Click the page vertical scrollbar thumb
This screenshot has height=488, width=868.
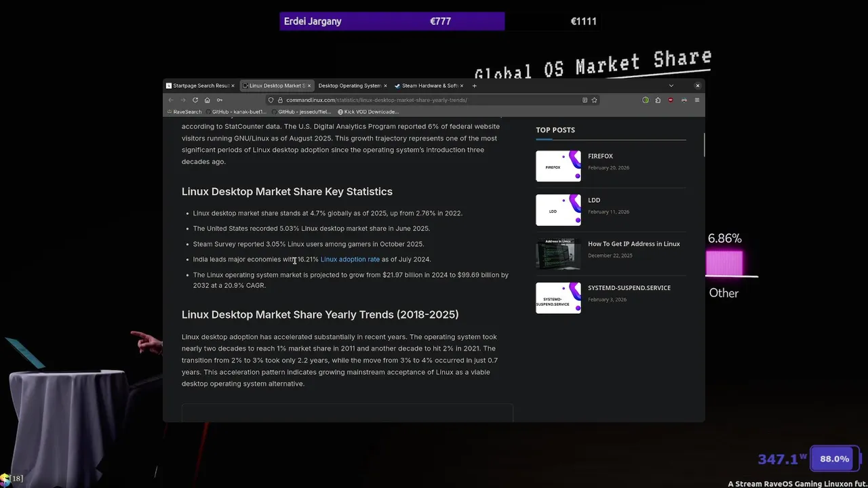(704, 144)
